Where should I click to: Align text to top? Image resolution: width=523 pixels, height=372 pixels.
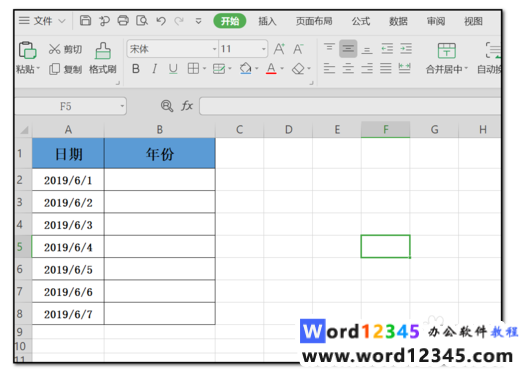329,48
